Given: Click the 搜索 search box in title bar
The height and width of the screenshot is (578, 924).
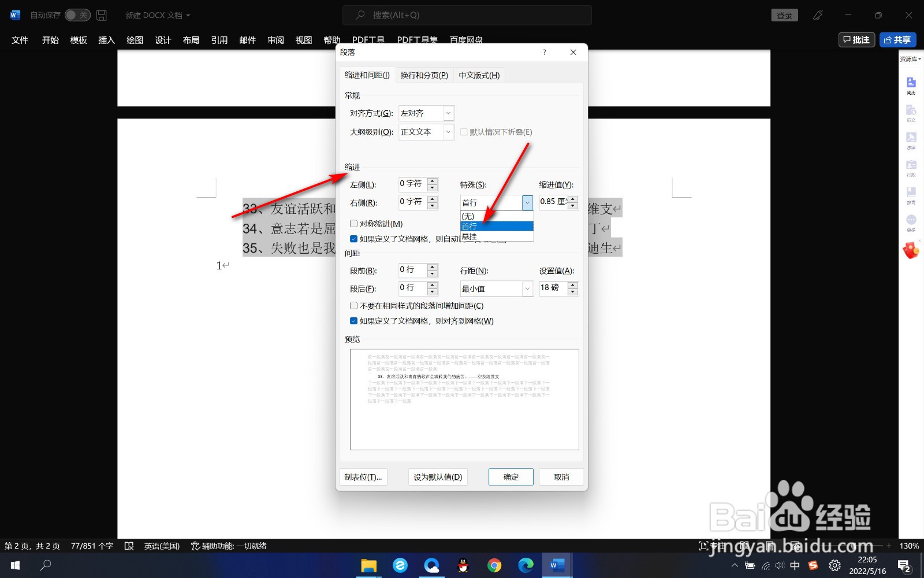Looking at the screenshot, I should [x=467, y=15].
